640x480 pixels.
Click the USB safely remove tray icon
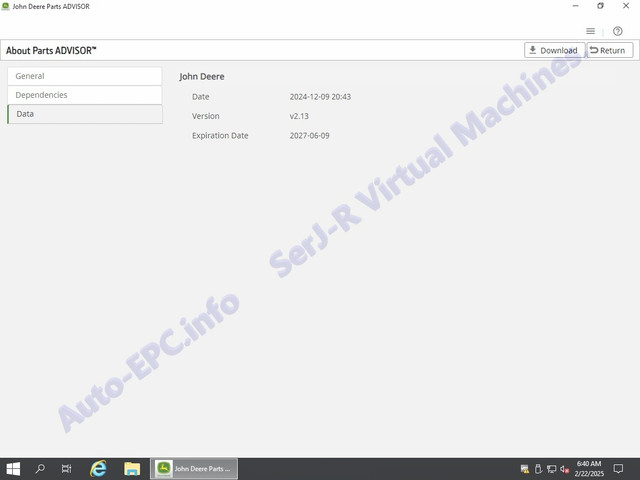(x=538, y=469)
